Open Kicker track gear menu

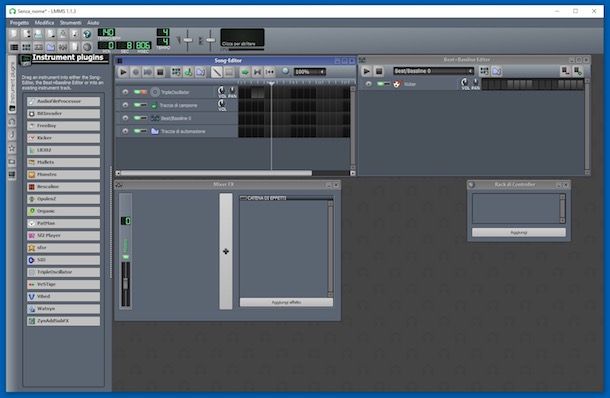coord(368,84)
